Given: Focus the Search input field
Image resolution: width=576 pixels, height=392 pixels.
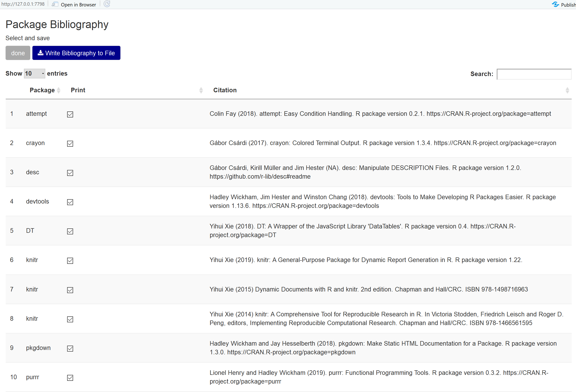Looking at the screenshot, I should click(534, 74).
